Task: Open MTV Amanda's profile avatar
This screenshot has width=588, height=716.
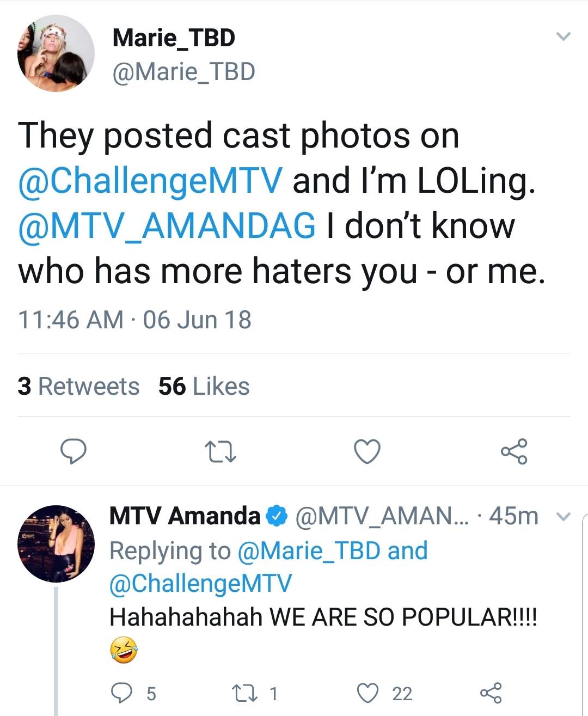Action: 56,544
